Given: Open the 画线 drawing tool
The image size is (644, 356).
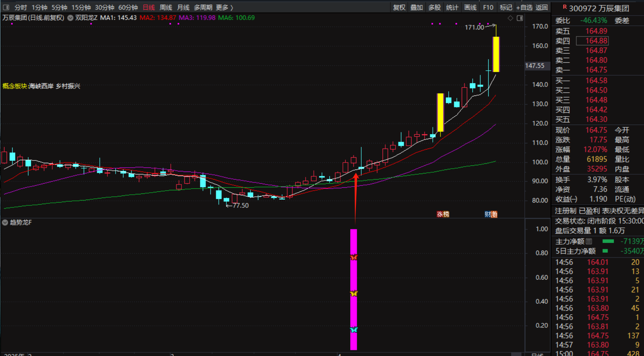Looking at the screenshot, I should pos(470,7).
